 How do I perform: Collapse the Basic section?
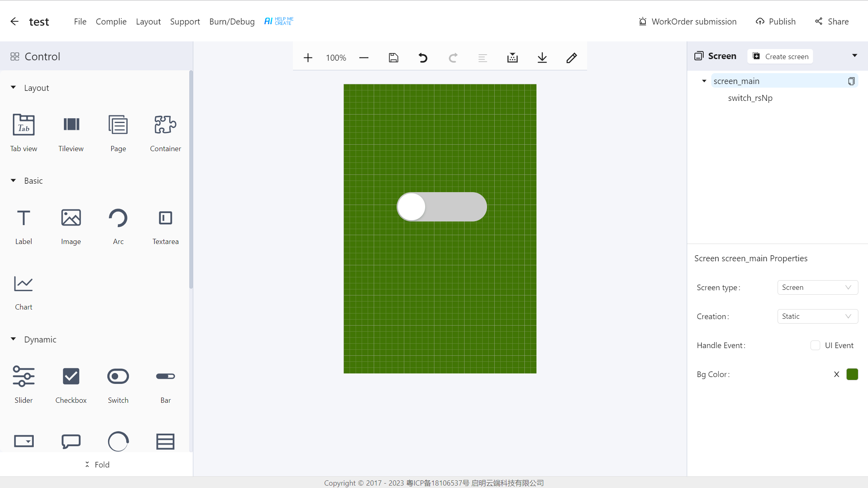pyautogui.click(x=13, y=180)
